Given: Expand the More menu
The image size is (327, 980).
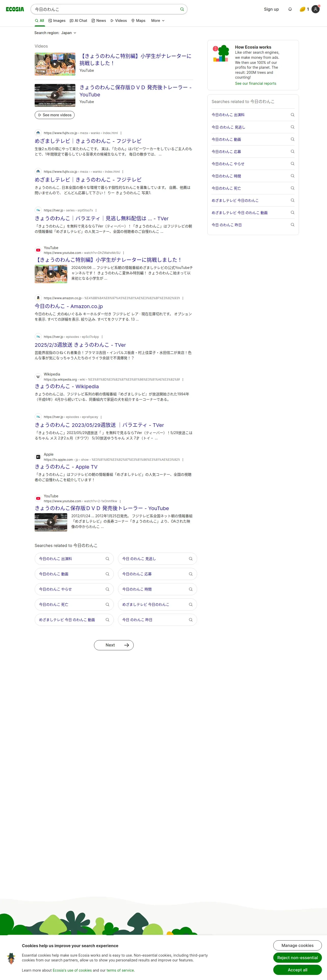Looking at the screenshot, I should (x=158, y=21).
